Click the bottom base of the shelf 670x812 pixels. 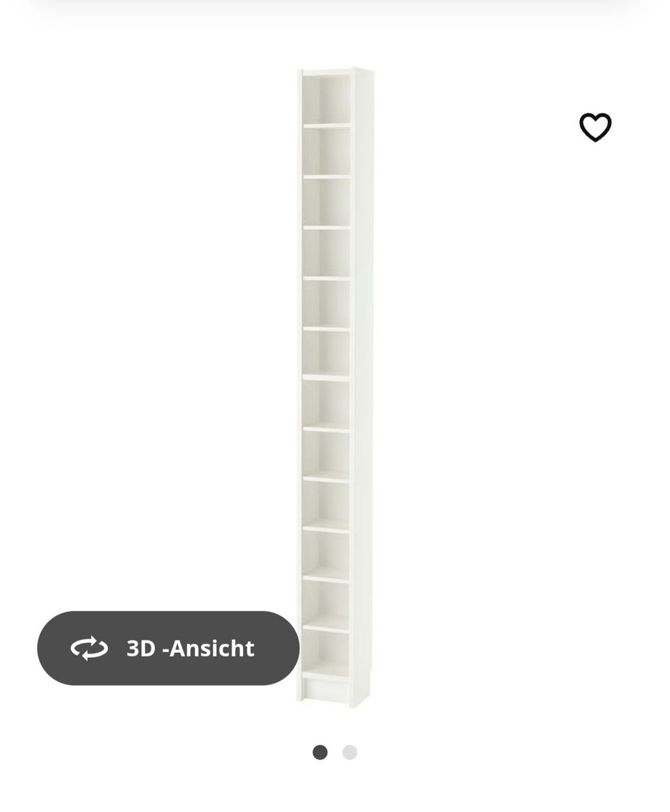(x=325, y=689)
